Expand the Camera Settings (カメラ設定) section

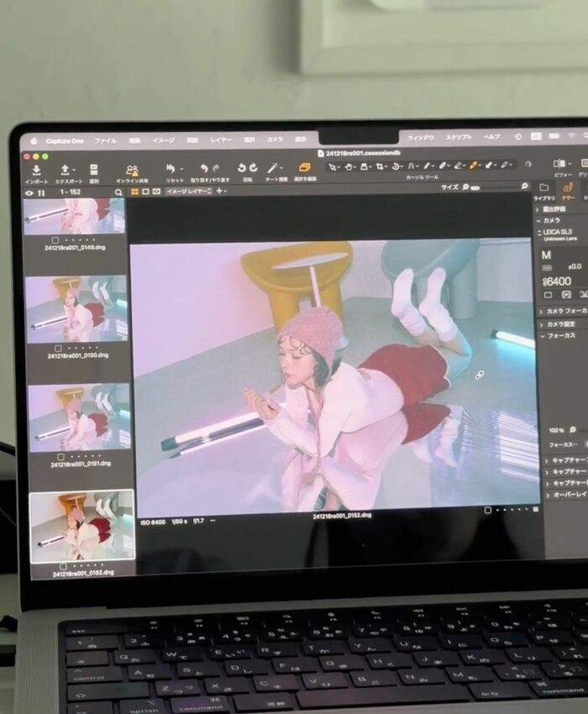pyautogui.click(x=538, y=323)
